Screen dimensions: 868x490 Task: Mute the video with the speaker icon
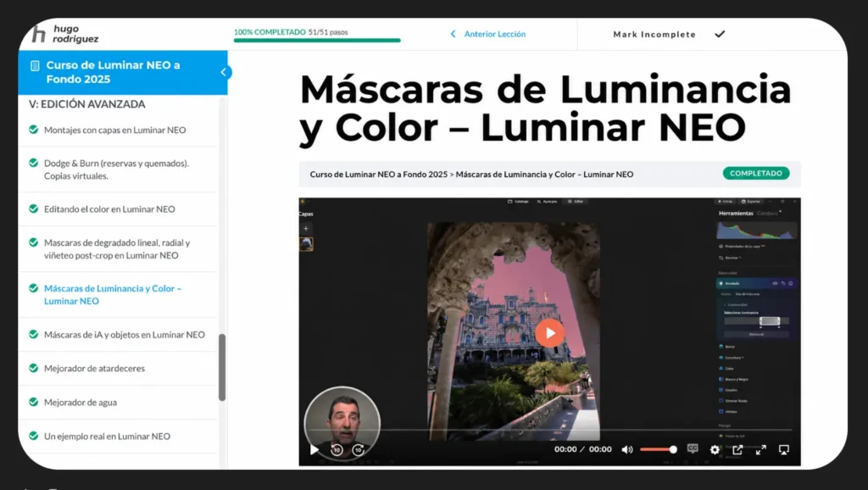pos(626,449)
